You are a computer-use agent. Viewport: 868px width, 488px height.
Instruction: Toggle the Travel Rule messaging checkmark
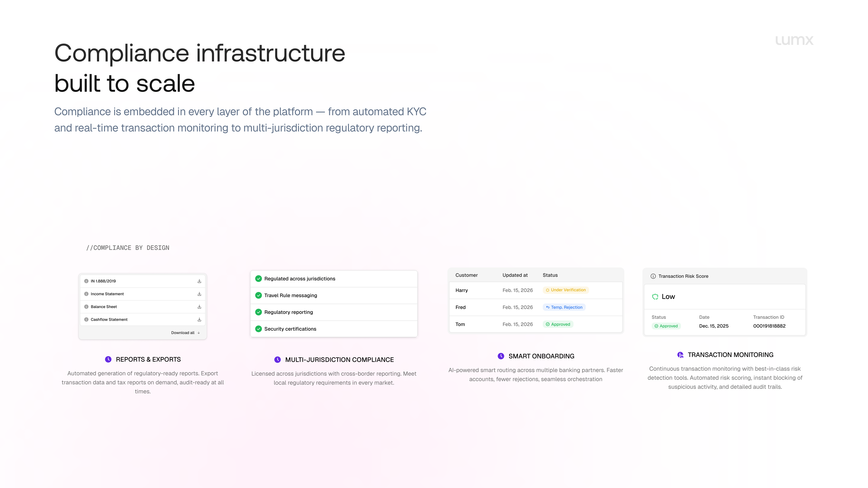[258, 295]
